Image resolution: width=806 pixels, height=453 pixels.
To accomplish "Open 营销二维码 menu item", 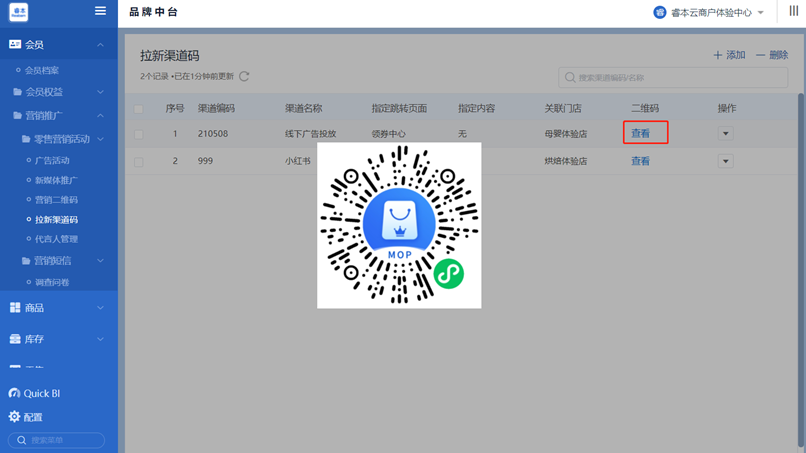I will [56, 200].
